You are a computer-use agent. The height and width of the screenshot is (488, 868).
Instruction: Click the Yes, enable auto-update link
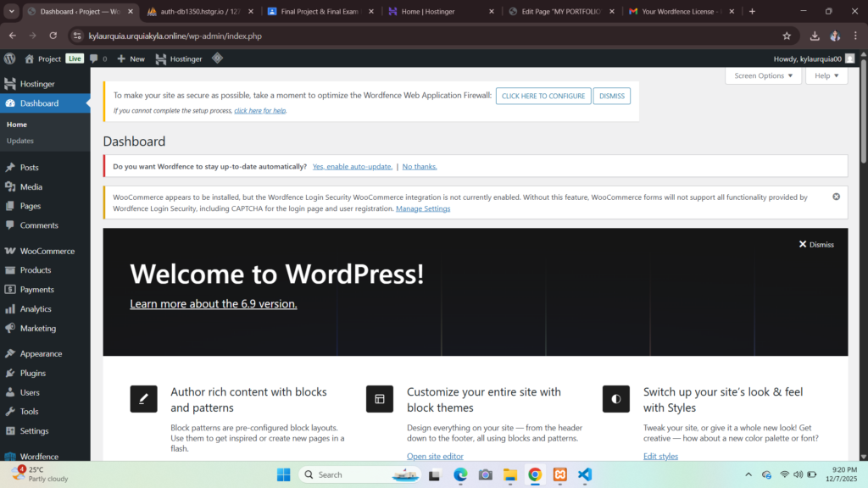click(x=352, y=166)
